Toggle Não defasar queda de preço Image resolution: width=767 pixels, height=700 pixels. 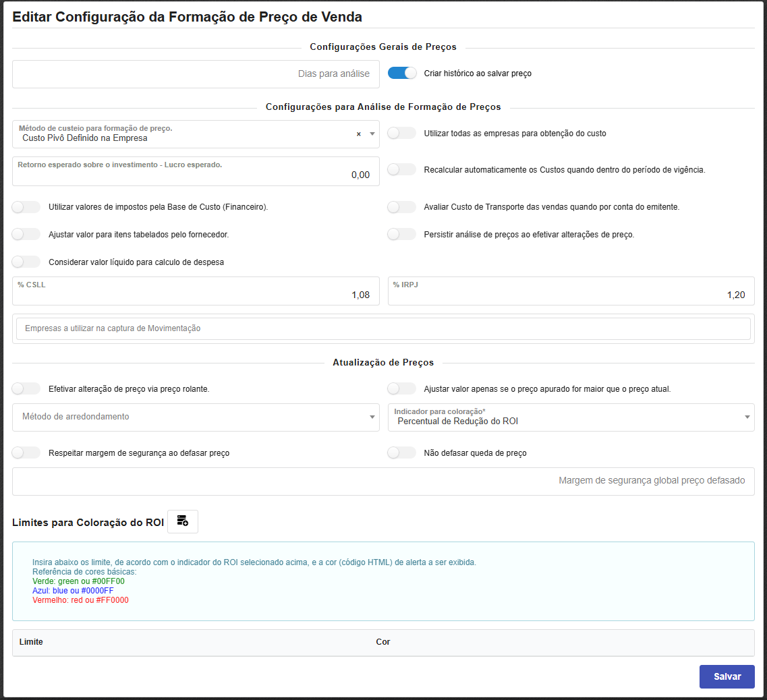click(402, 453)
